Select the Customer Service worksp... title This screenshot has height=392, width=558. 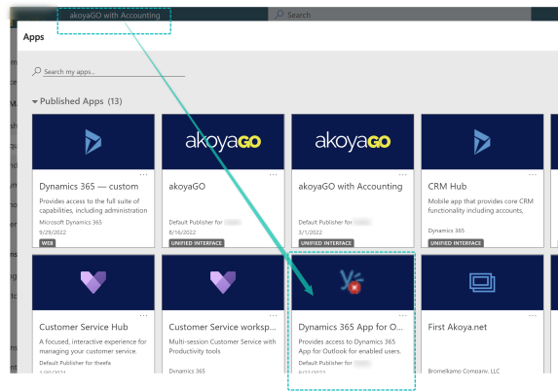[222, 327]
